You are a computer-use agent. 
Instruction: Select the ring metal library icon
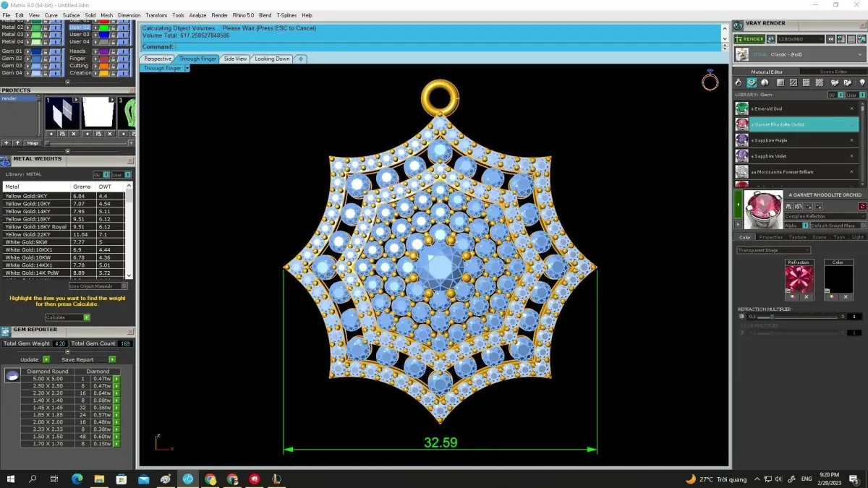click(740, 82)
